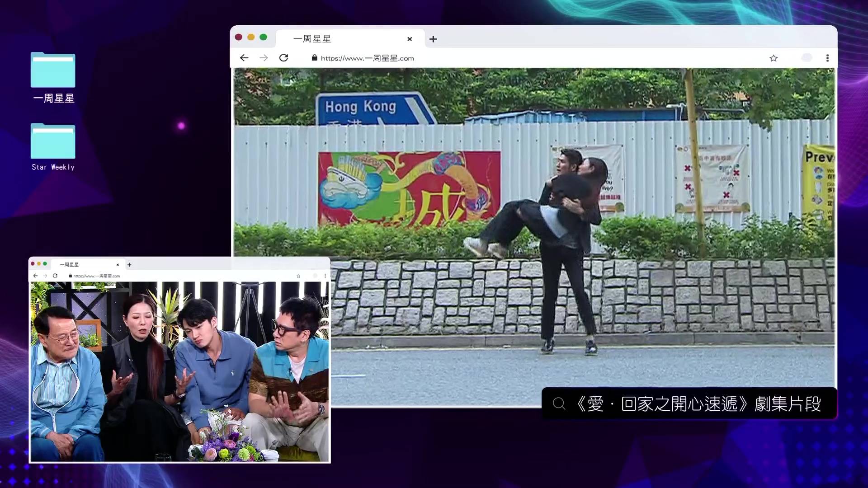Viewport: 868px width, 488px height.
Task: Open the three-dot menu in large browser
Action: [827, 58]
